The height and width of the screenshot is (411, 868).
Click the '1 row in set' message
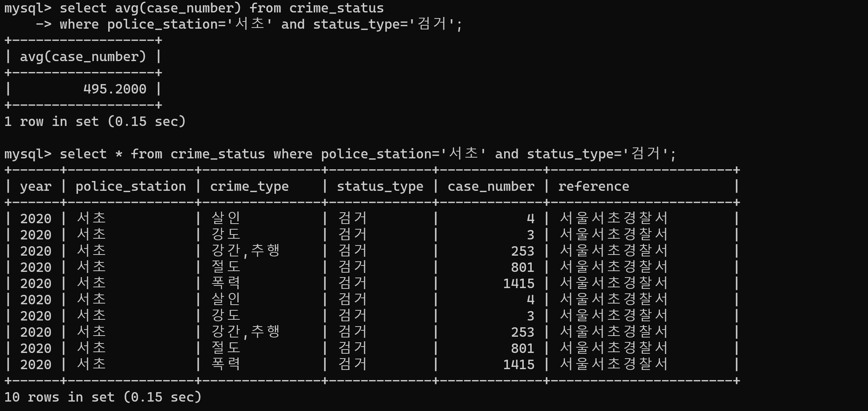point(95,121)
